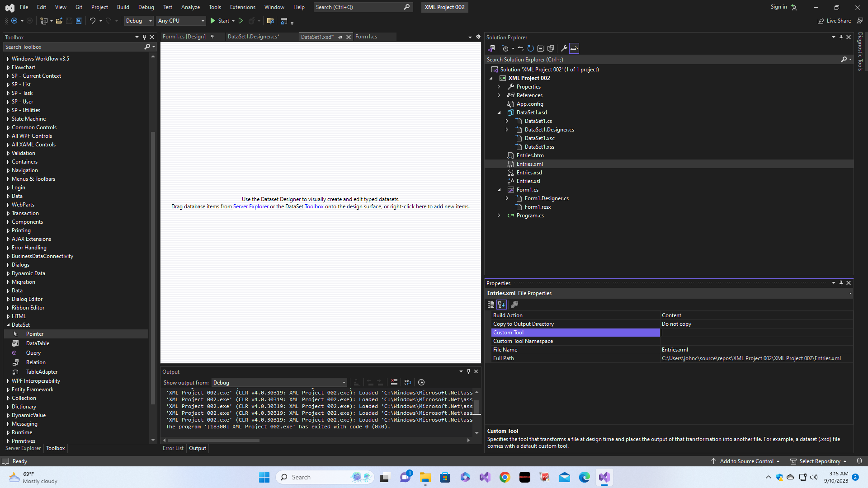Expand the Program.cs node
The width and height of the screenshot is (868, 488).
tap(499, 216)
